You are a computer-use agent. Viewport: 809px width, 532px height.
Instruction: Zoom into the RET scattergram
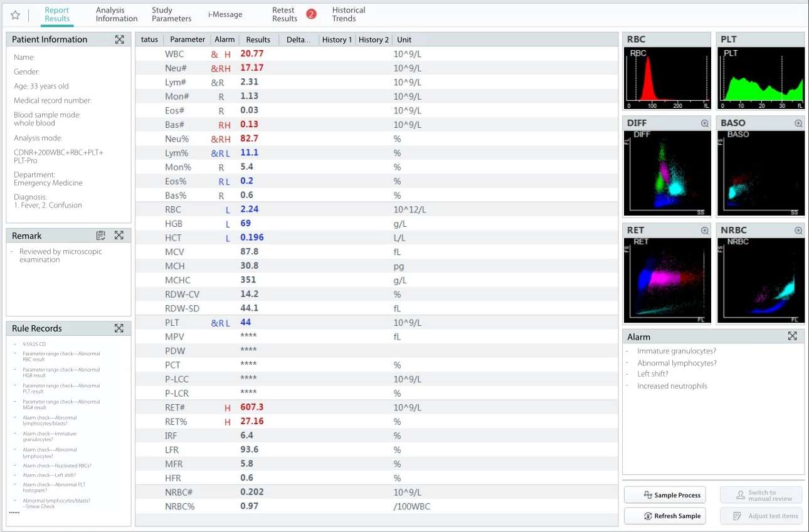tap(705, 231)
